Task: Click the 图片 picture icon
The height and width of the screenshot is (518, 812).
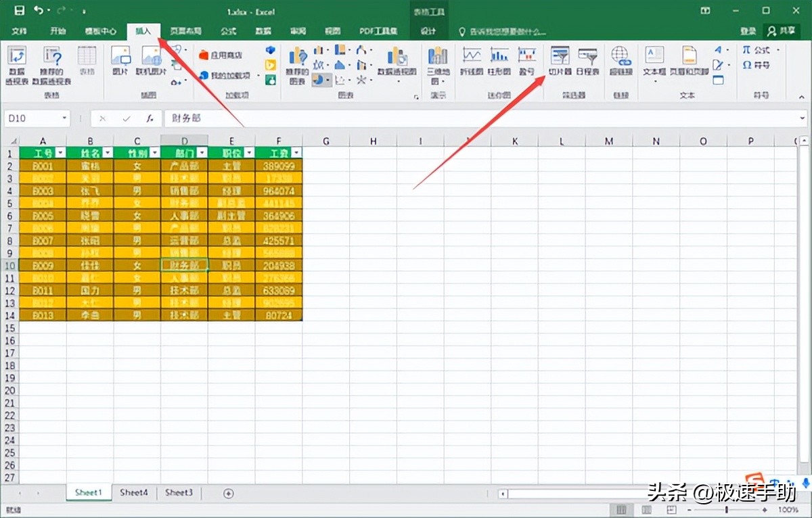Action: click(120, 61)
